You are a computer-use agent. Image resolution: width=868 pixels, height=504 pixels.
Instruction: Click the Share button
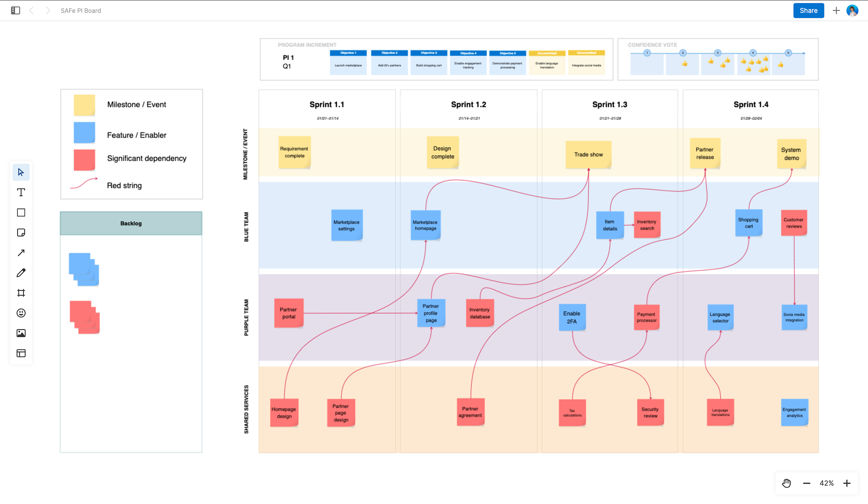point(808,10)
